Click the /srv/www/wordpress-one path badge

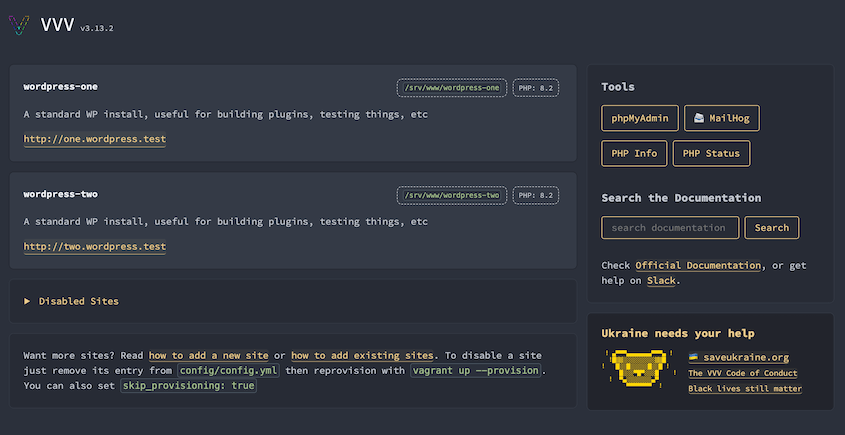(452, 88)
